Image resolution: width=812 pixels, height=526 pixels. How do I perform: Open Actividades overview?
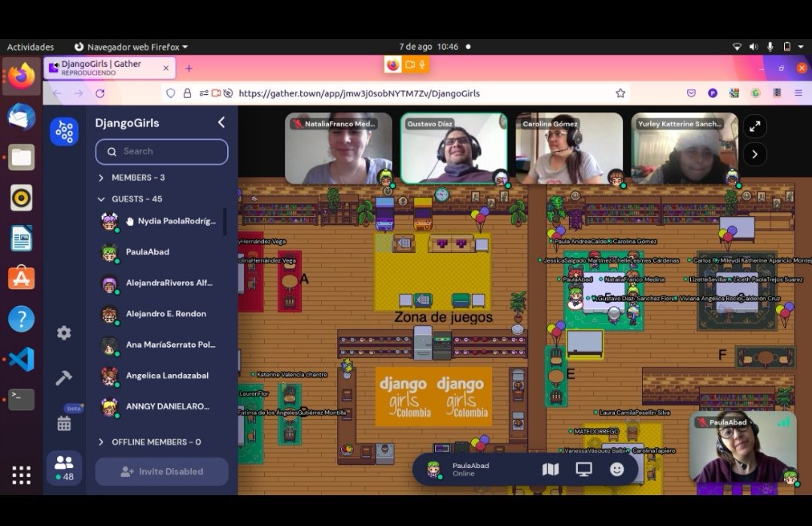[x=30, y=47]
